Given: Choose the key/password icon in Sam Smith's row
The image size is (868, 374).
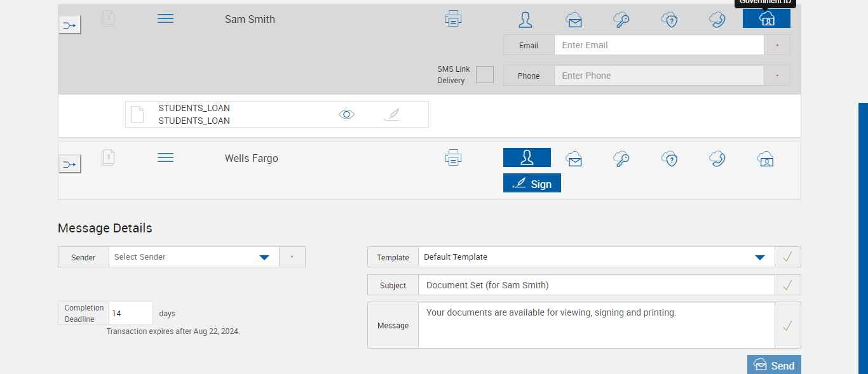Looking at the screenshot, I should pos(621,20).
